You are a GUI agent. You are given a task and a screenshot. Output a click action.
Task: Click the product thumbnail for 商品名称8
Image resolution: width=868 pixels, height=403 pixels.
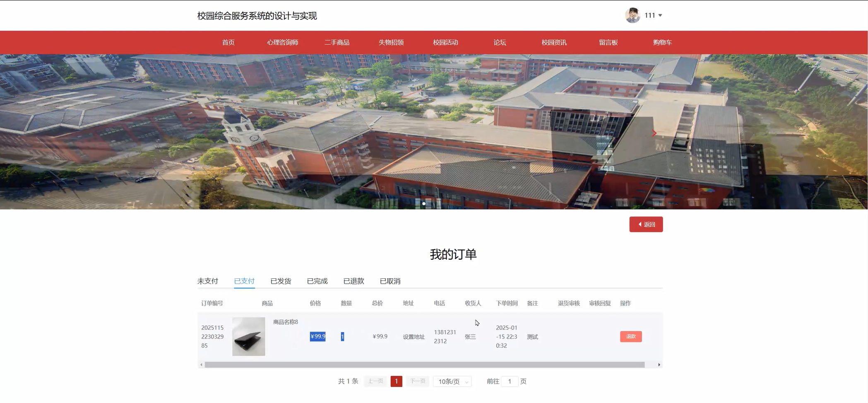248,336
